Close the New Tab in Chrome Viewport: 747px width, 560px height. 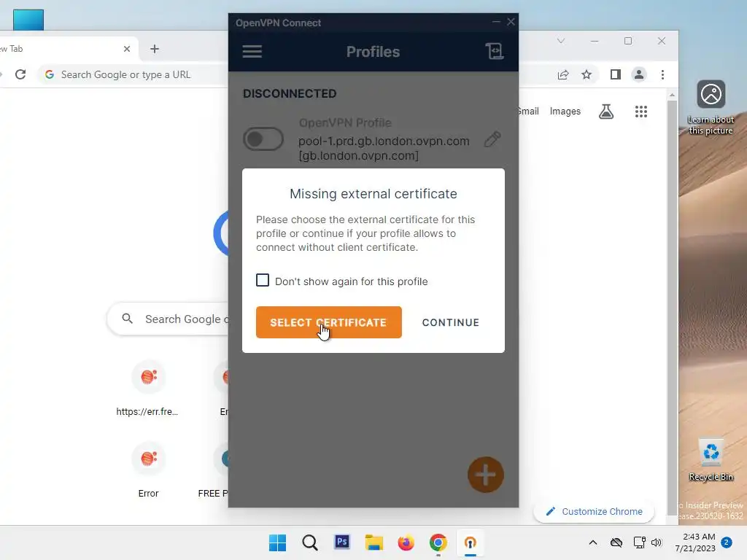(x=127, y=49)
